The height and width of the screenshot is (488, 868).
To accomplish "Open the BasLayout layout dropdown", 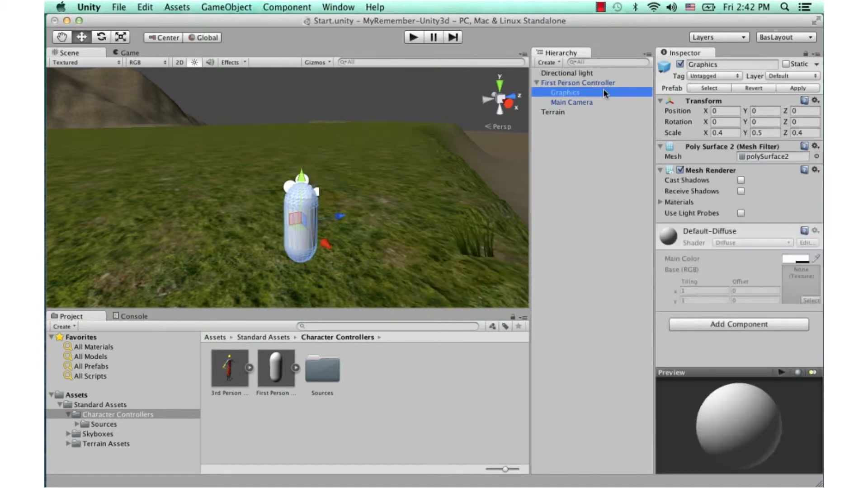I will 786,37.
